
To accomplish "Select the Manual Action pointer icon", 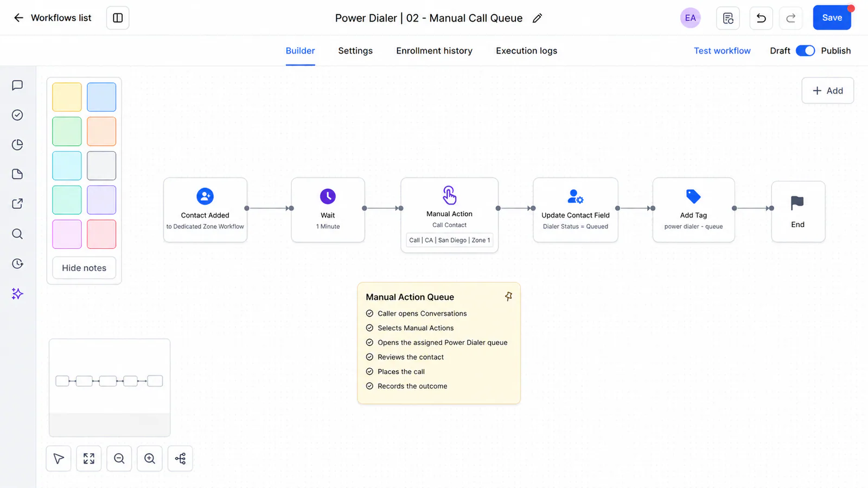I will pyautogui.click(x=449, y=195).
